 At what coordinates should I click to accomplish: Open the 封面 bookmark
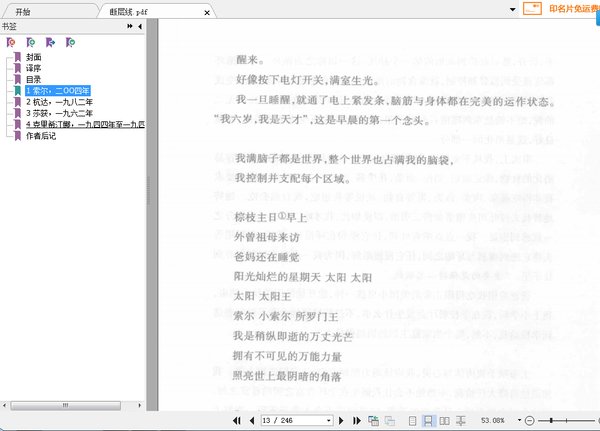[33, 57]
